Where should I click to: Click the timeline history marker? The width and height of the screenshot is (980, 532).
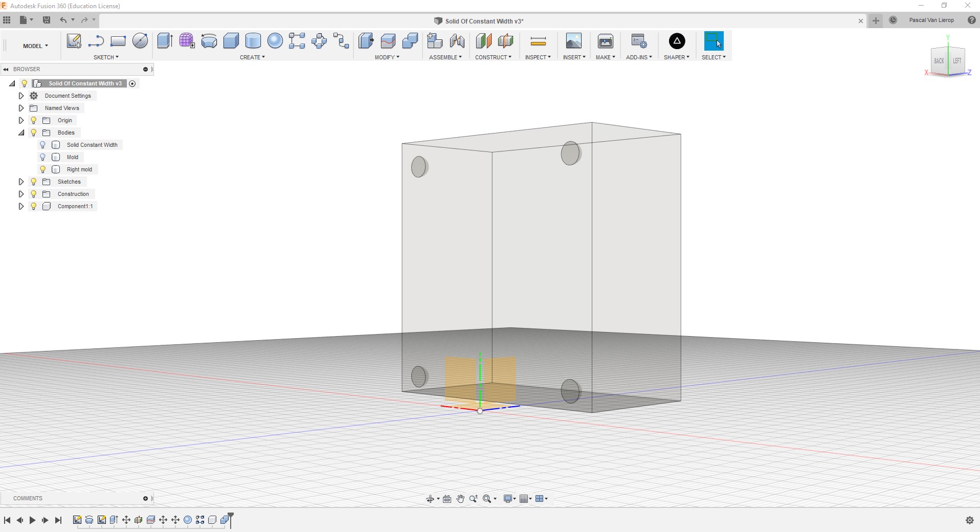[x=231, y=519]
